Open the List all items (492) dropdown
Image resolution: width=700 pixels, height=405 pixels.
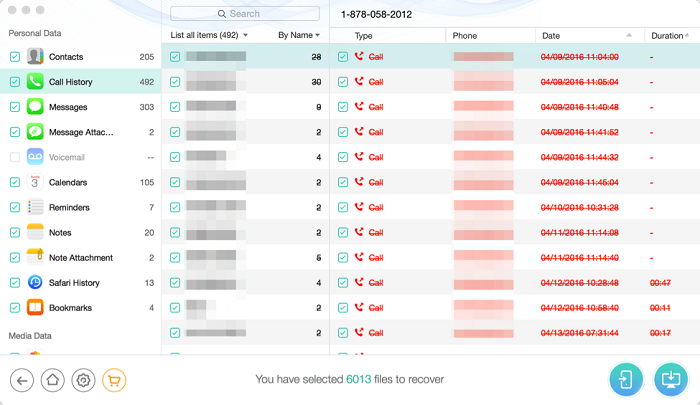click(x=208, y=35)
